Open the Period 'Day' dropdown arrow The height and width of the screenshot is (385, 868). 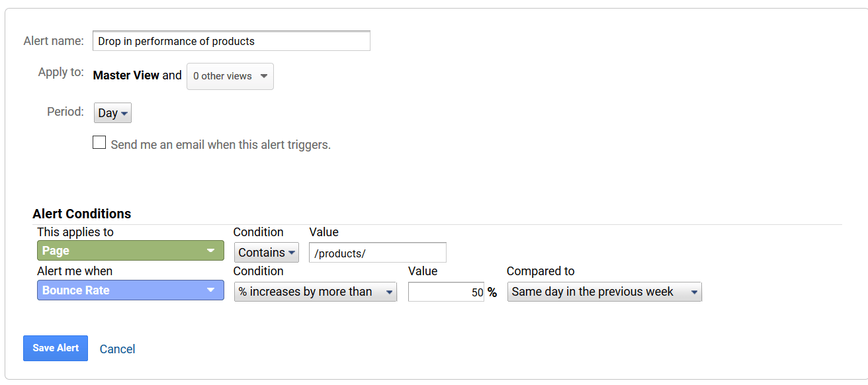click(122, 112)
